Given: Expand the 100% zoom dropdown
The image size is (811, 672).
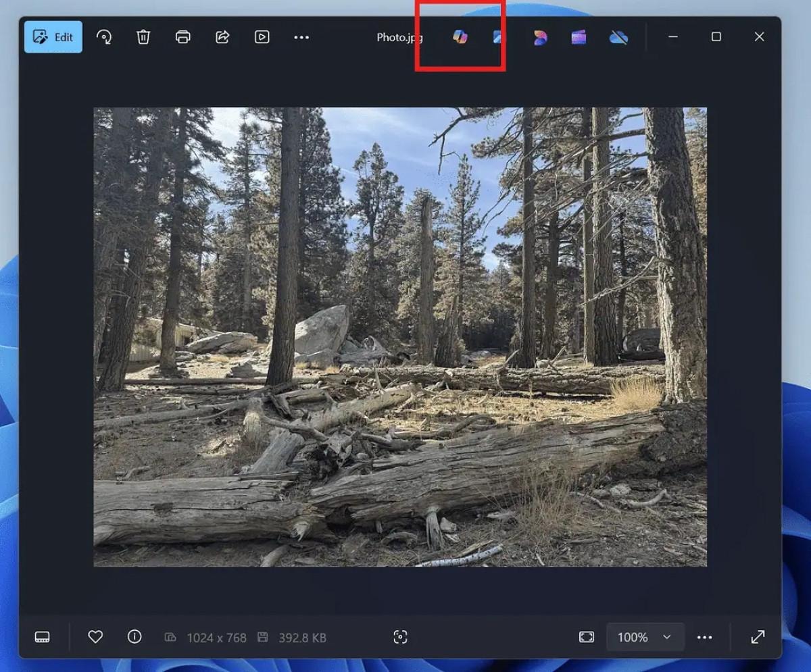Looking at the screenshot, I should [645, 637].
